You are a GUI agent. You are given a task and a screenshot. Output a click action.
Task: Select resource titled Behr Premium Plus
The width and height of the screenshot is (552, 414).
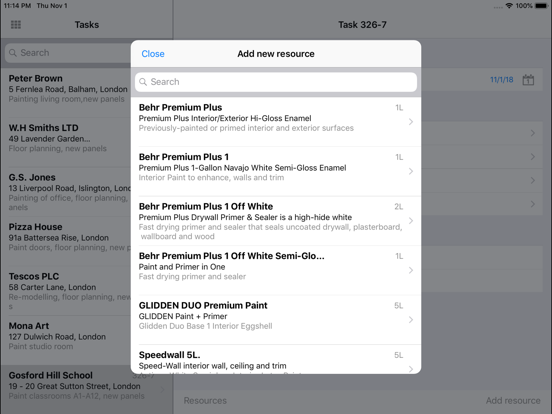180,107
